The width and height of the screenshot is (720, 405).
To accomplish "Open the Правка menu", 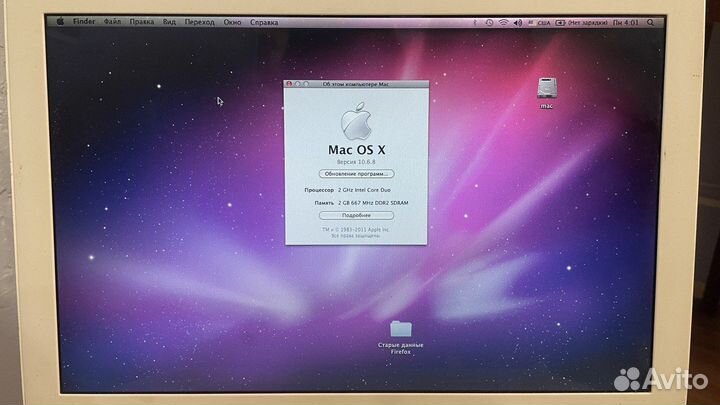I will (x=141, y=22).
